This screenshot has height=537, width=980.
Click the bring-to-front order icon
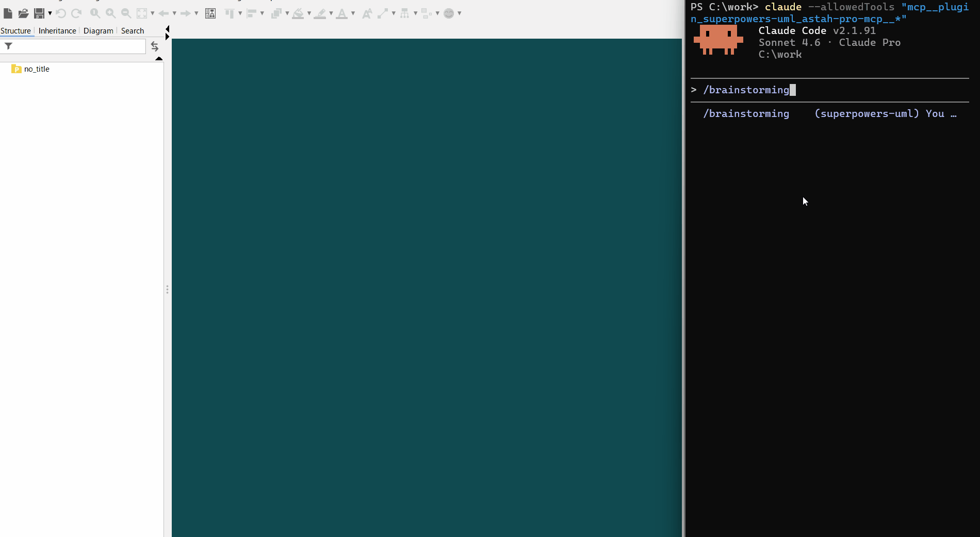pyautogui.click(x=276, y=13)
